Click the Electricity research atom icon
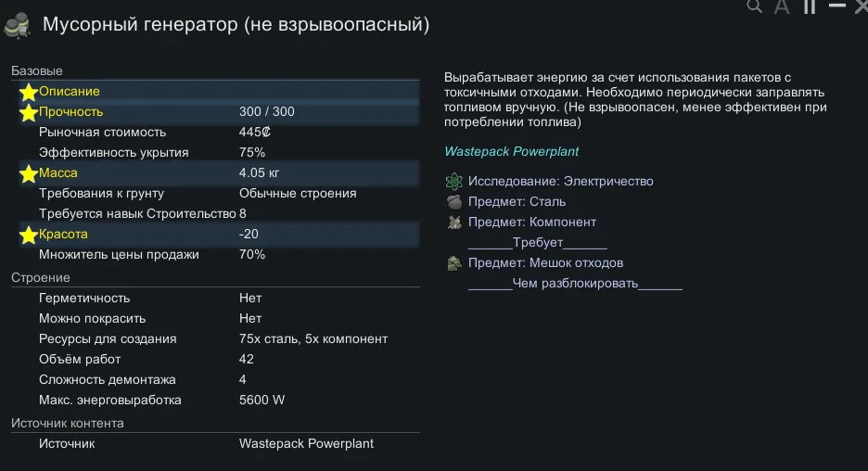The width and height of the screenshot is (868, 471). tap(453, 181)
